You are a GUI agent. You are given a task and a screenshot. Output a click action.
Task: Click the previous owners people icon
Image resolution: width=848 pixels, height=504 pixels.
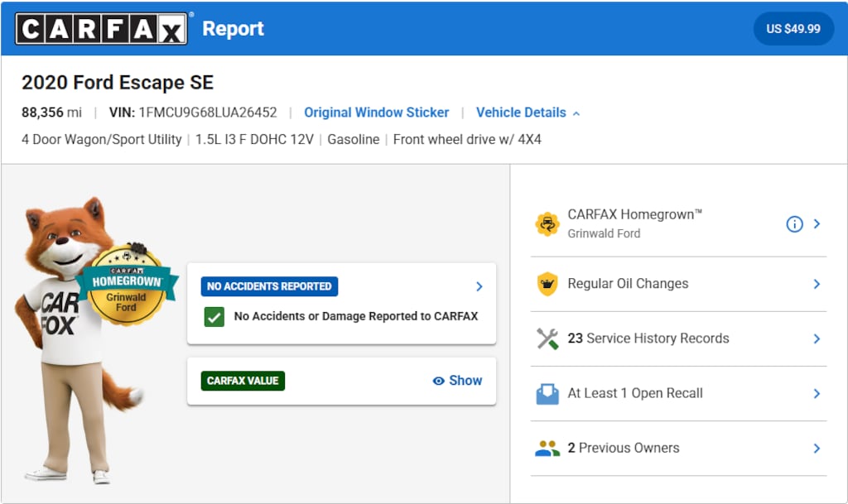[547, 449]
